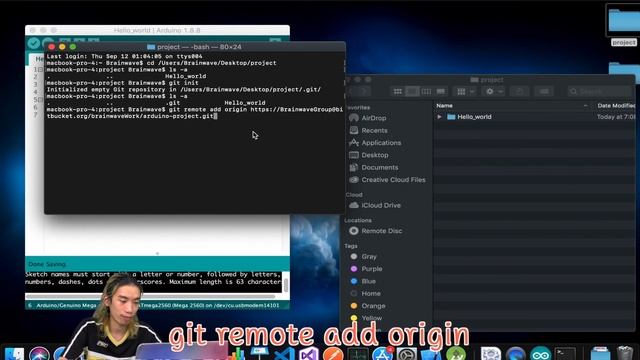Open the folder stack in Dock
Image resolution: width=640 pixels, height=360 pixels.
click(x=600, y=353)
